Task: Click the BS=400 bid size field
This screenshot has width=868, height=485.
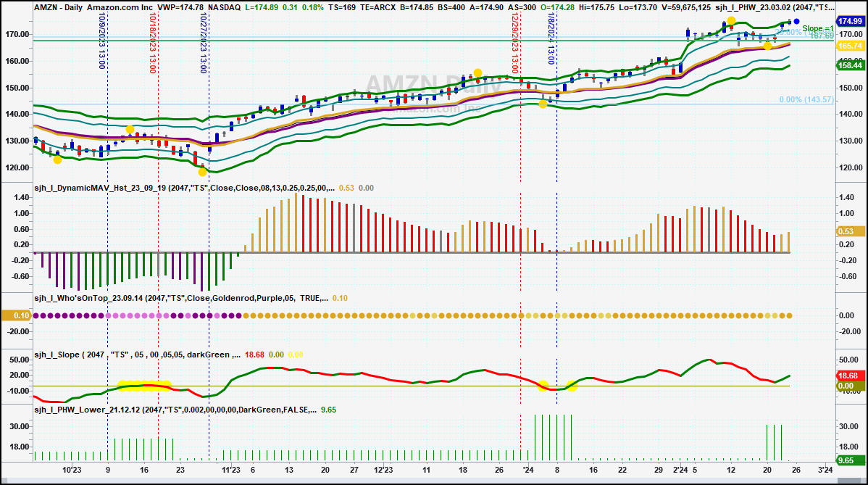Action: tap(451, 7)
